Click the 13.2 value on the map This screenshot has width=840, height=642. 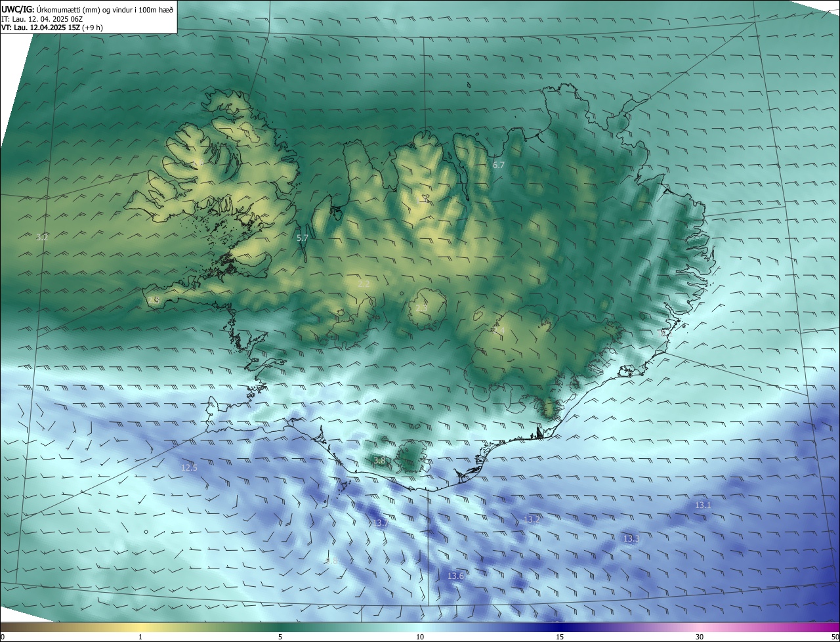pos(532,519)
